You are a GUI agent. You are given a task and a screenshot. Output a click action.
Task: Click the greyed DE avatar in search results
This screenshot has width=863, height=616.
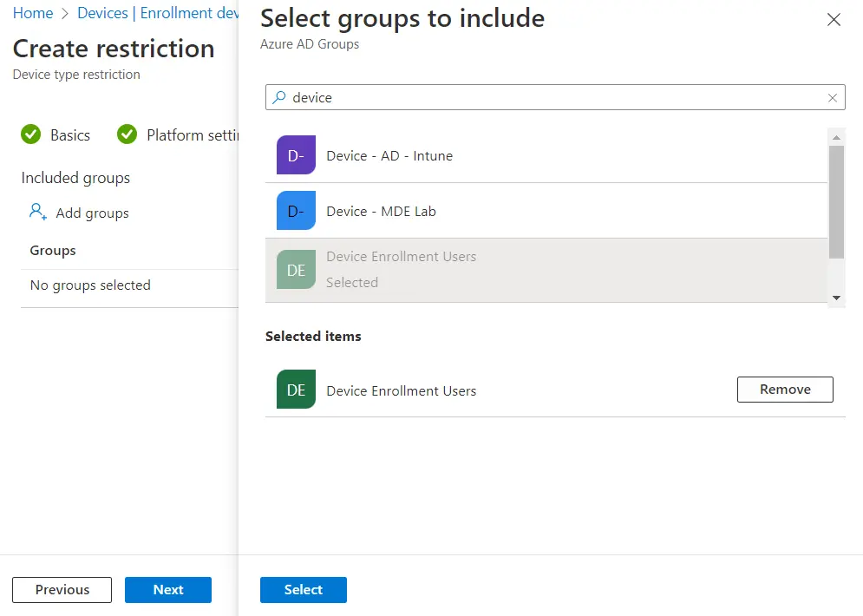[296, 270]
